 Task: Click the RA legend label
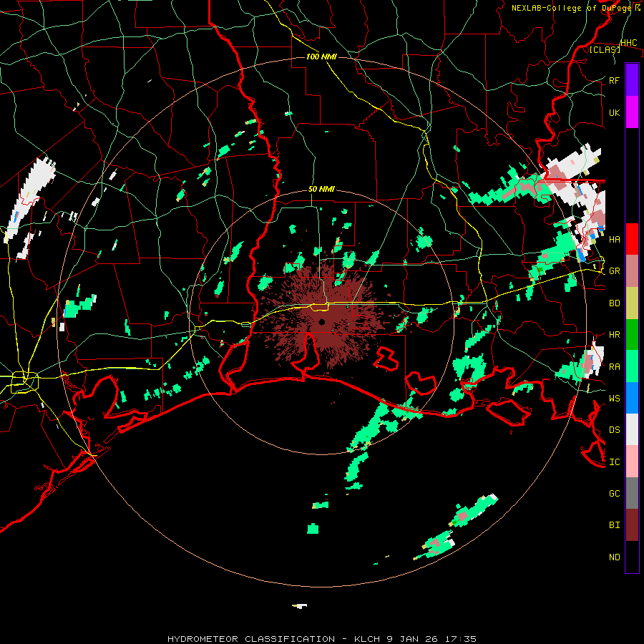coord(614,366)
